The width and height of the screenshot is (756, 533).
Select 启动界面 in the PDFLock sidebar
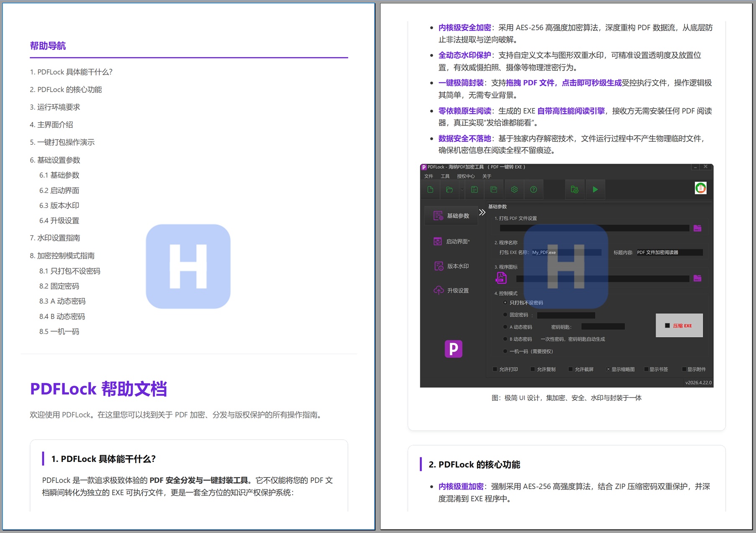pos(452,241)
